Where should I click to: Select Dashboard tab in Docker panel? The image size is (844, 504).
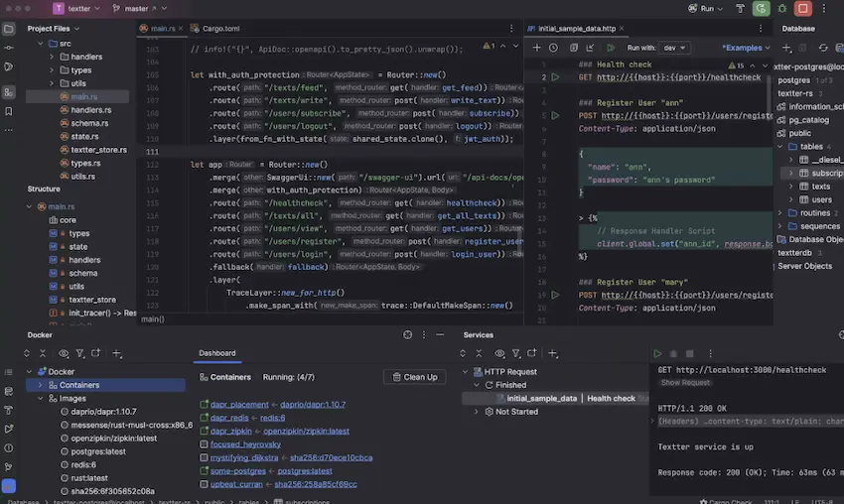pyautogui.click(x=216, y=353)
